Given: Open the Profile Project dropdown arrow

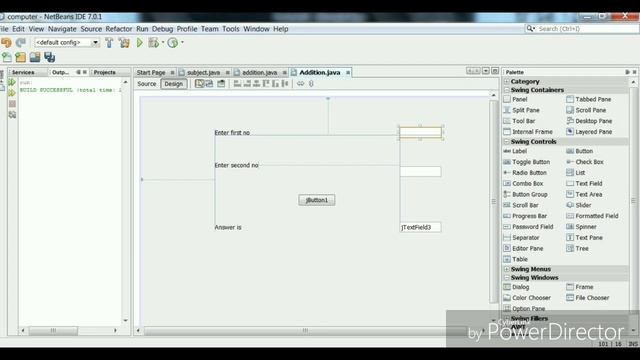Looking at the screenshot, I should [x=182, y=42].
